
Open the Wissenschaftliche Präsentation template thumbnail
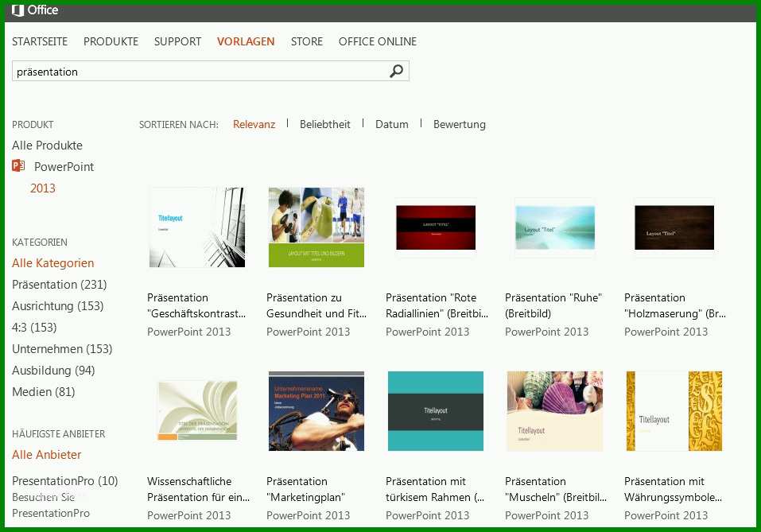coord(197,410)
